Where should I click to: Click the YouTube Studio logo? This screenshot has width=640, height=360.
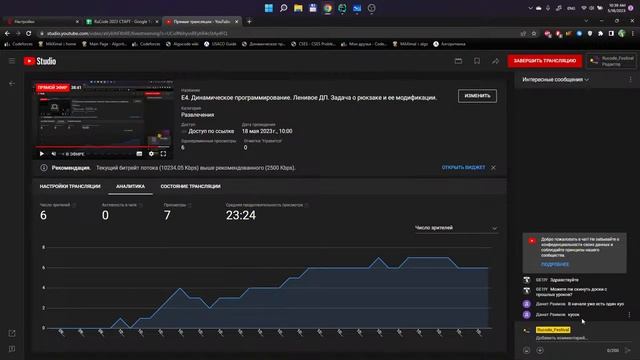tap(40, 61)
